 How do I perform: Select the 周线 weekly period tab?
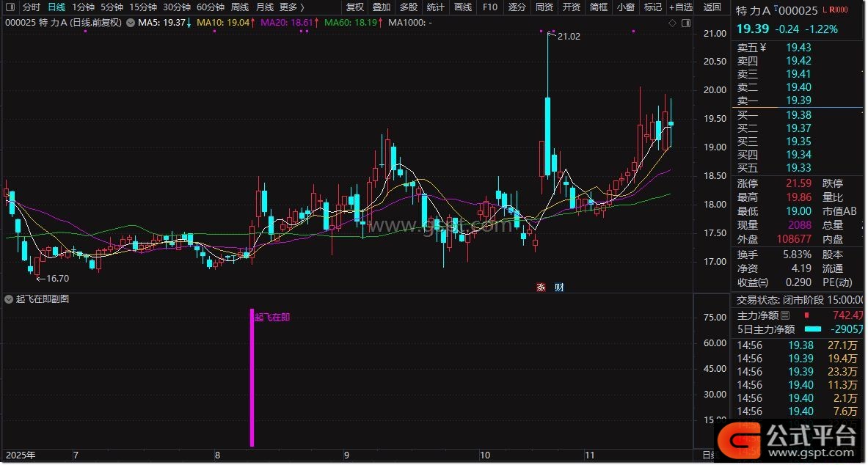point(240,7)
